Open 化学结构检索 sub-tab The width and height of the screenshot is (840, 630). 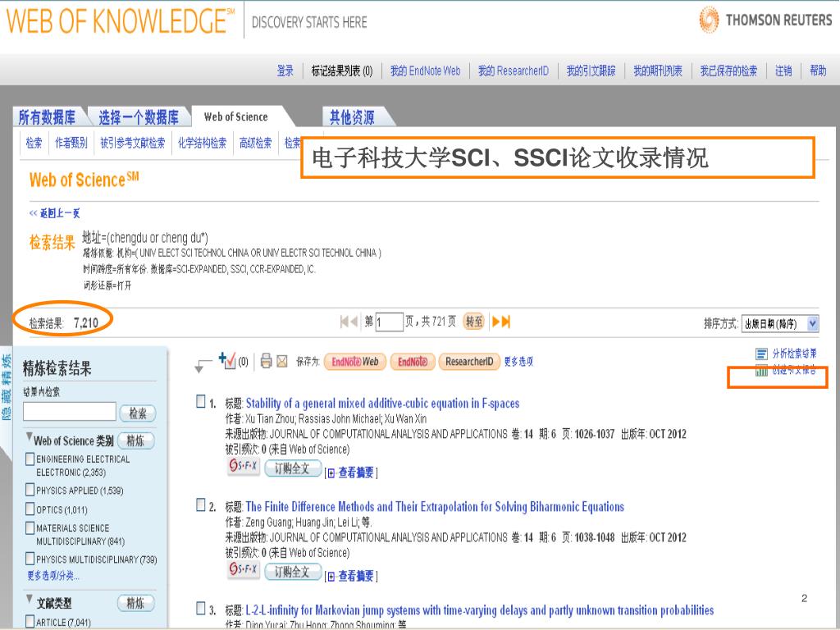202,143
